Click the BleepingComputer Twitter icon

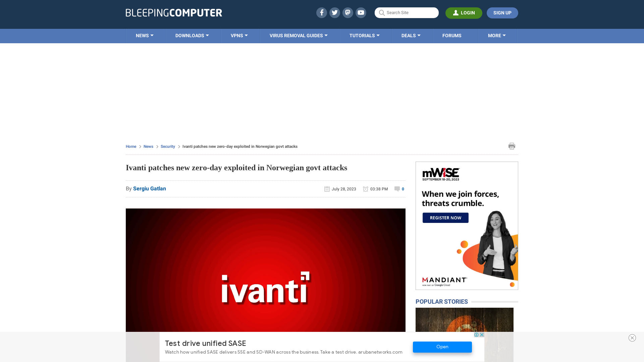click(x=334, y=12)
